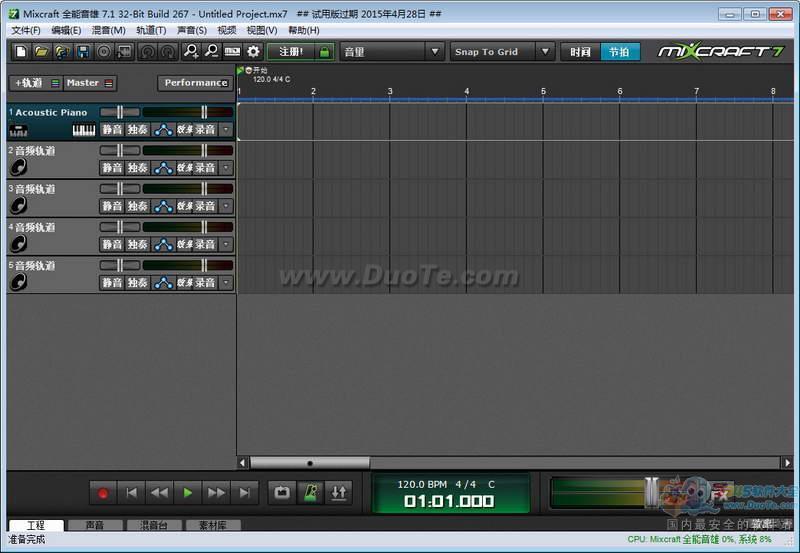Zoom in using the magnifier plus icon
The height and width of the screenshot is (553, 800).
click(191, 52)
